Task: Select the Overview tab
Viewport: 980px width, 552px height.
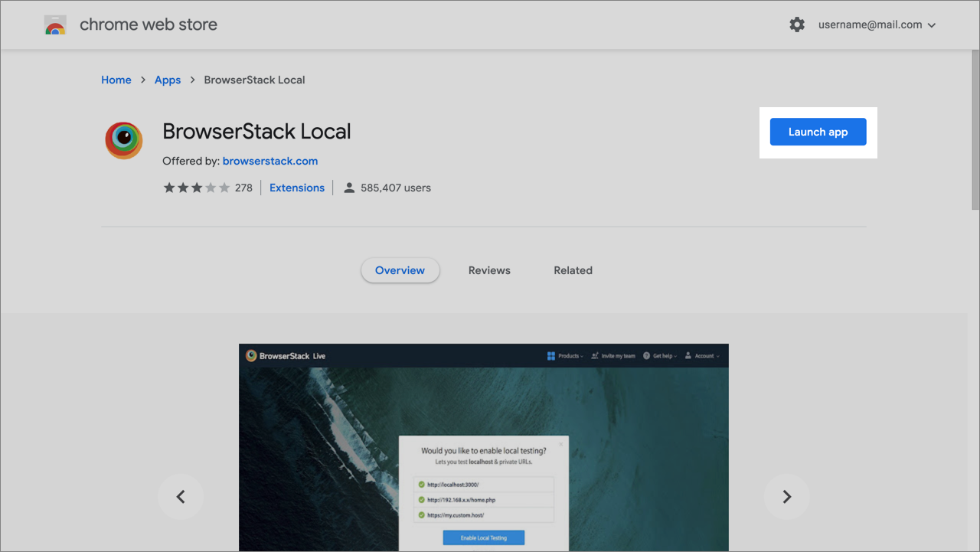Action: coord(400,270)
